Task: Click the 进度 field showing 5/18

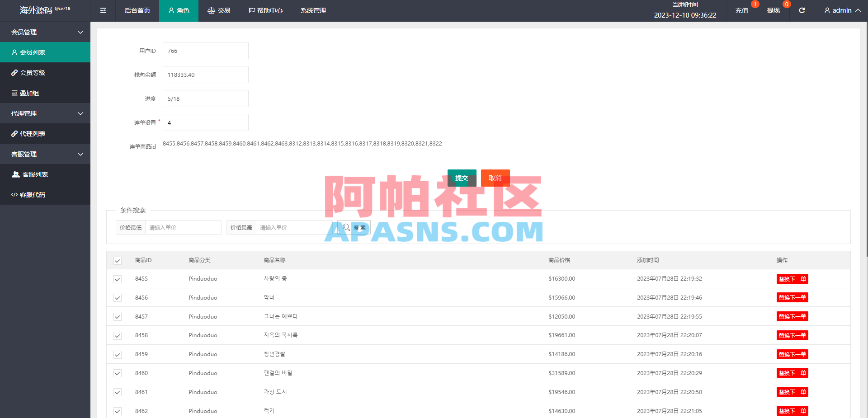Action: pos(205,99)
